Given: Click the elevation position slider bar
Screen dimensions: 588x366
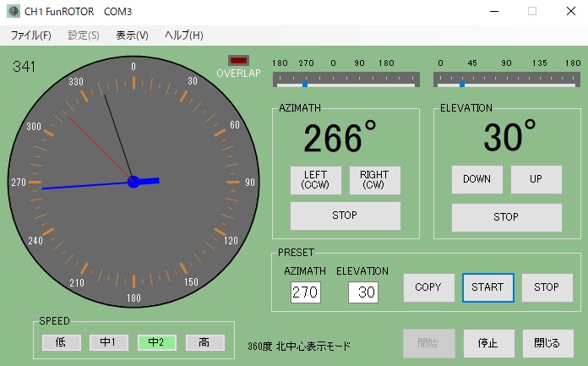Looking at the screenshot, I should [507, 84].
